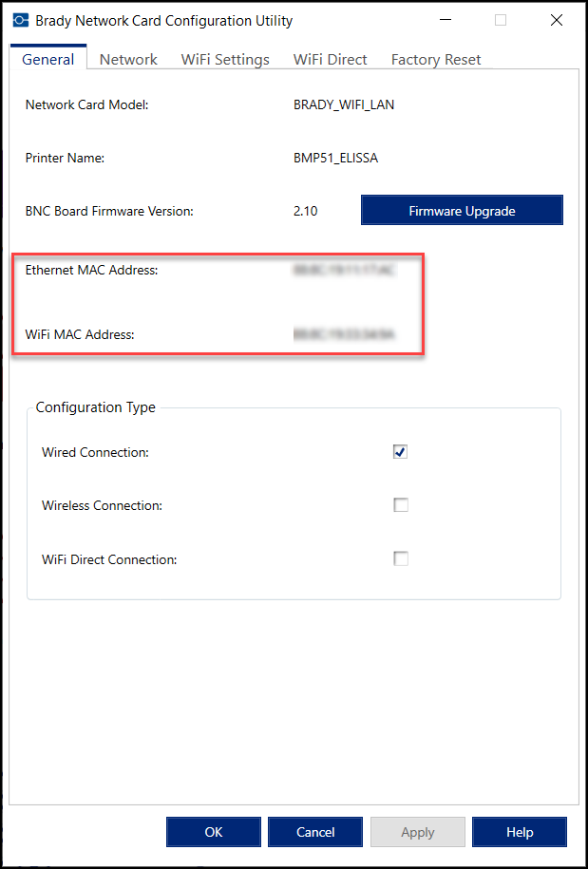Viewport: 588px width, 869px height.
Task: Click the Cancel button
Action: pyautogui.click(x=315, y=832)
